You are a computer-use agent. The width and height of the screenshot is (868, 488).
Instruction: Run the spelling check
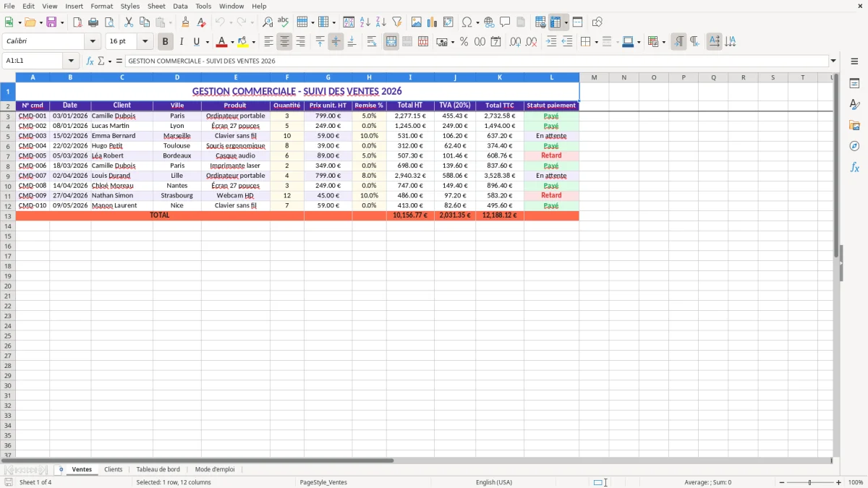click(x=283, y=22)
